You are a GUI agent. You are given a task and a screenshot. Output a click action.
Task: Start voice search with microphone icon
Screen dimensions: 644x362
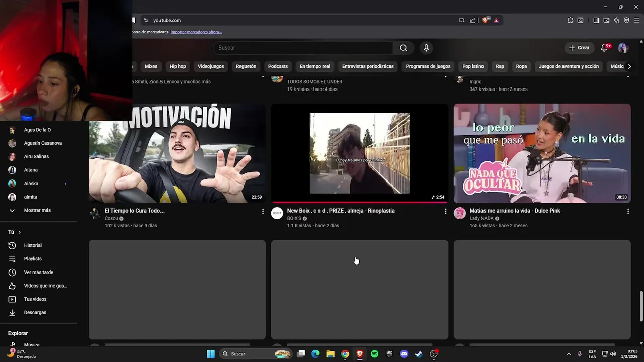point(426,48)
